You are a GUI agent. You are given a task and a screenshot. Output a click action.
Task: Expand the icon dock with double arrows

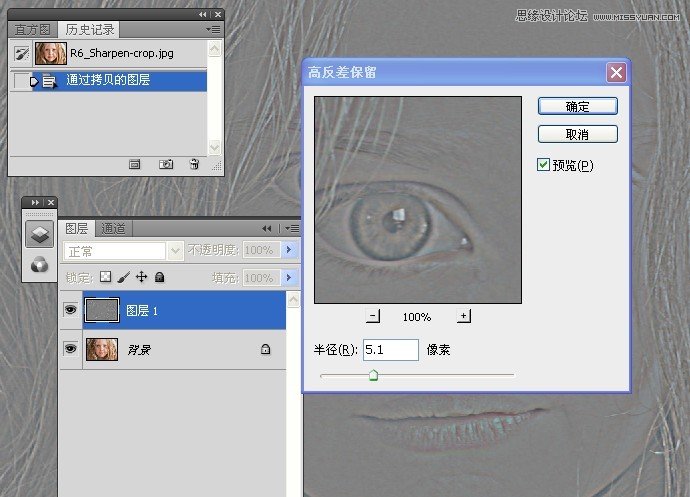[x=35, y=202]
